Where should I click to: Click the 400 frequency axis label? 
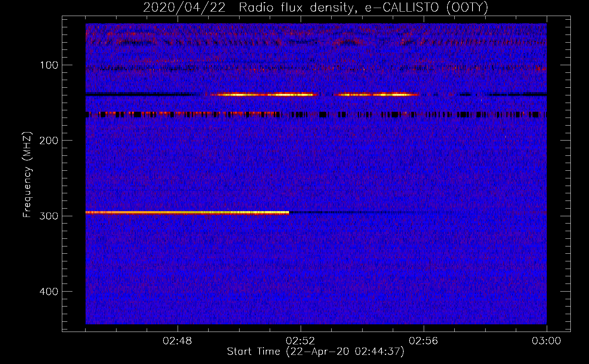49,292
